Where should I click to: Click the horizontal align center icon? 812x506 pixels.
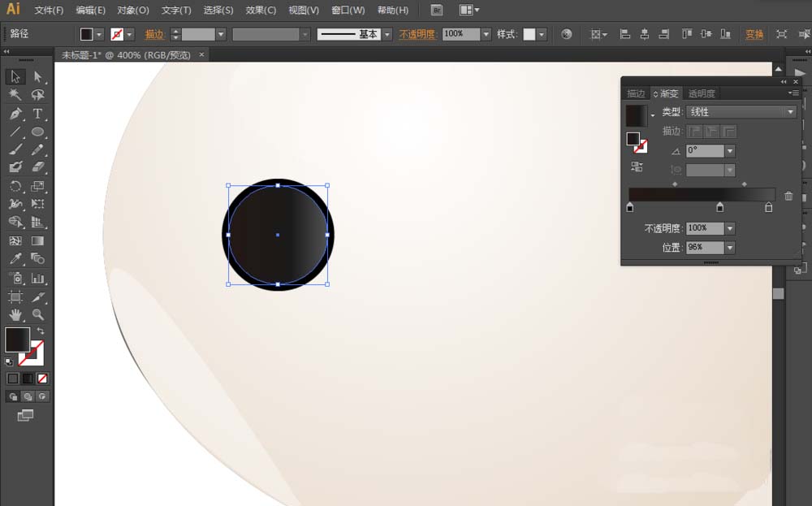tap(645, 34)
